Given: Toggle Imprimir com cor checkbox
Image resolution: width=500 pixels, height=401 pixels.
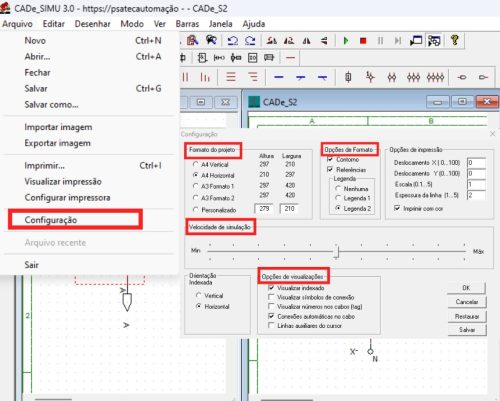Looking at the screenshot, I should coord(397,208).
